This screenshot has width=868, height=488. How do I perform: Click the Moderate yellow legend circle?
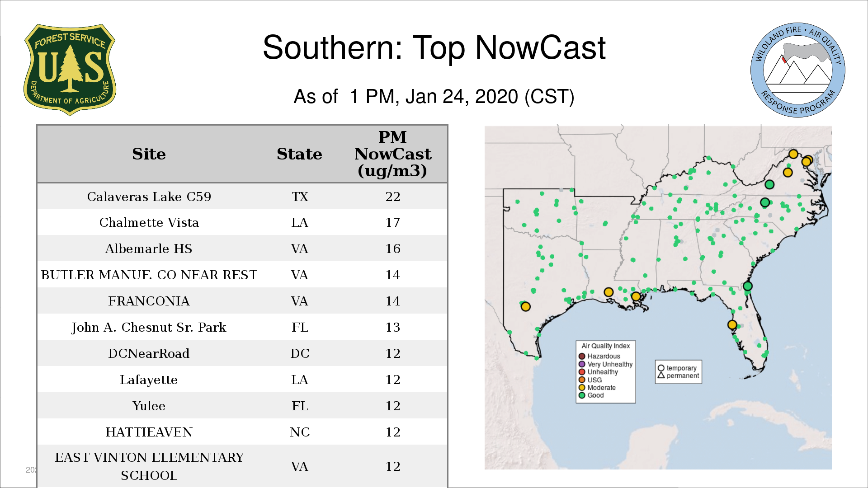point(582,388)
